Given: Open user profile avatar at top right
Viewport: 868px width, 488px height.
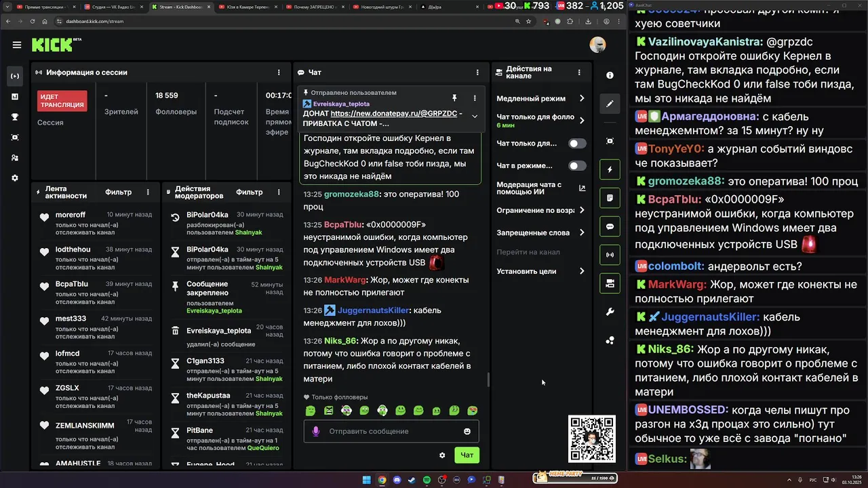Looking at the screenshot, I should pos(597,45).
